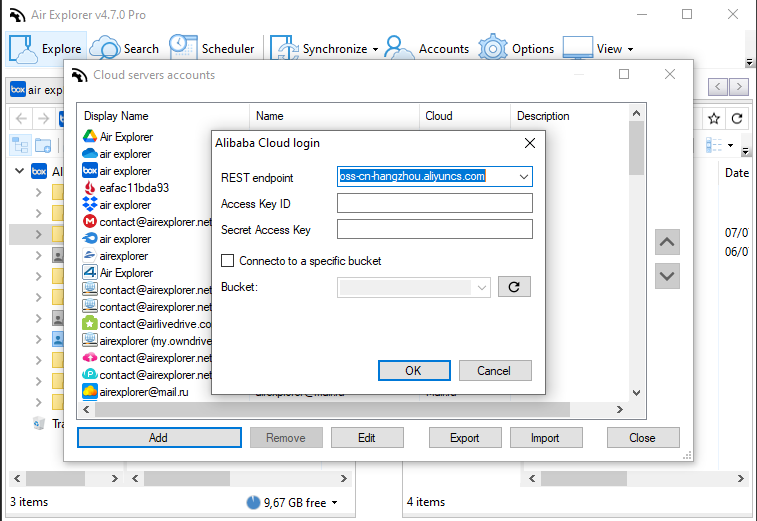Open REST endpoint dropdown list

(x=523, y=177)
